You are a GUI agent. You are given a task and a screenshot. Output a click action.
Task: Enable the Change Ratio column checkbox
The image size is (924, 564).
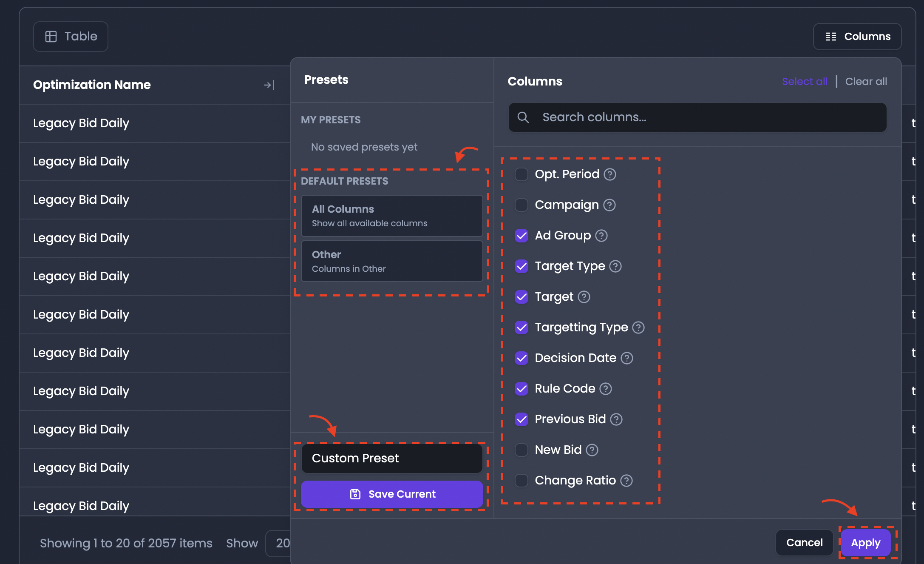[x=522, y=481]
